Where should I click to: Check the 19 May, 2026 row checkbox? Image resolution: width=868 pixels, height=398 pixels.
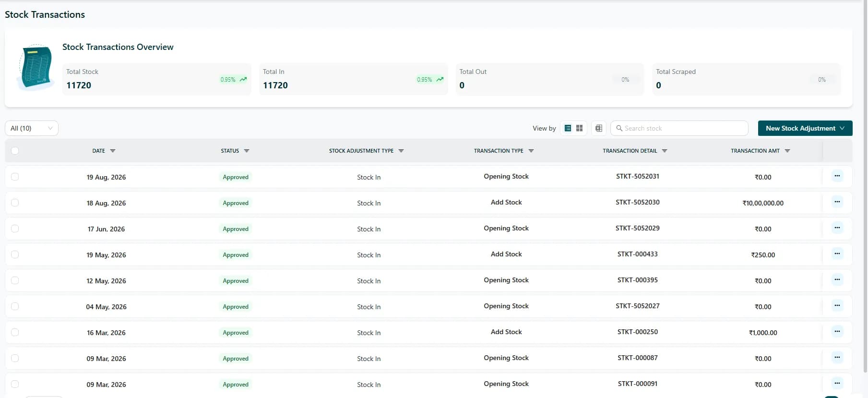(x=15, y=254)
